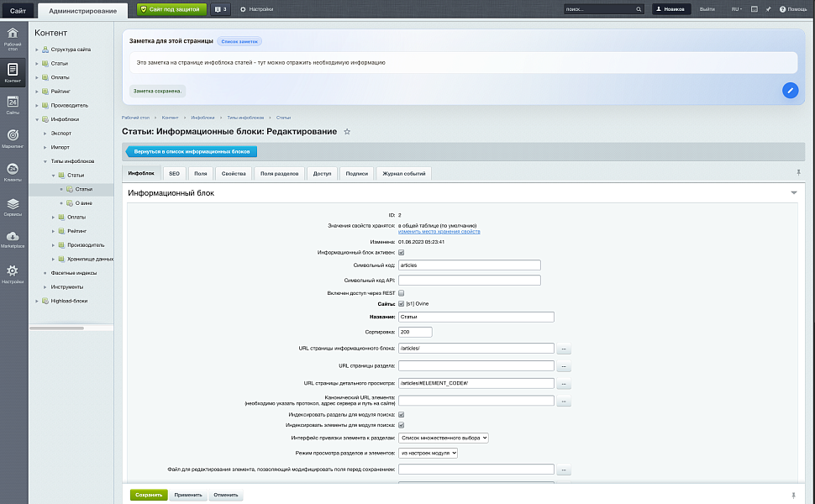This screenshot has height=504, width=815.
Task: Open the Список заметок link
Action: pos(239,41)
